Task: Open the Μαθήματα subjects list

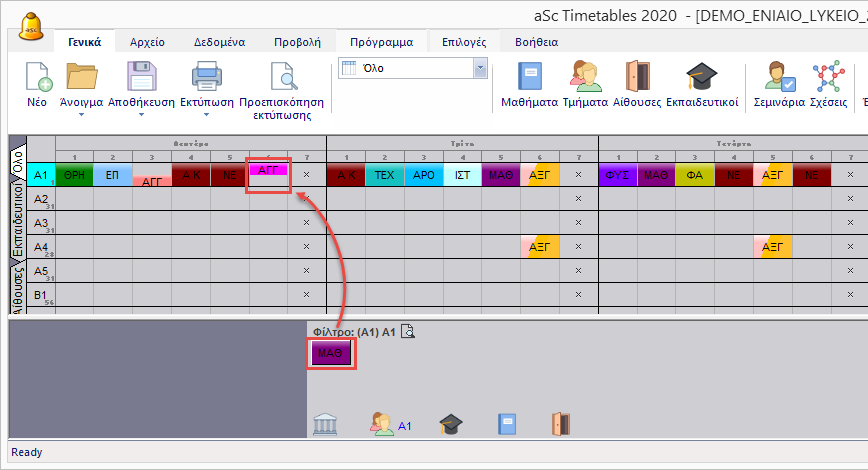Action: point(529,78)
